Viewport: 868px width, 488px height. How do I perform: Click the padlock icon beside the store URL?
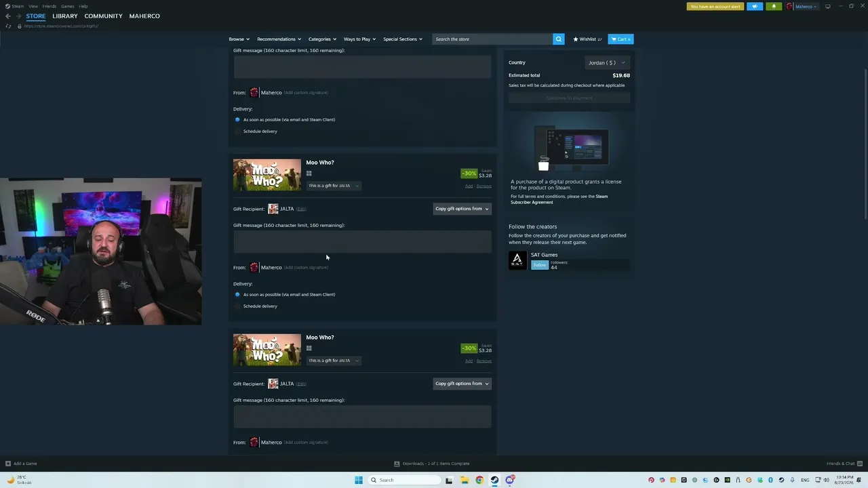19,26
